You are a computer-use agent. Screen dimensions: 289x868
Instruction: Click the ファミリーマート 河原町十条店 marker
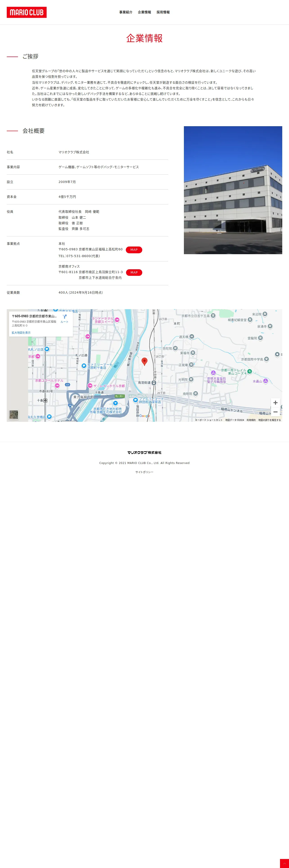click(x=84, y=365)
